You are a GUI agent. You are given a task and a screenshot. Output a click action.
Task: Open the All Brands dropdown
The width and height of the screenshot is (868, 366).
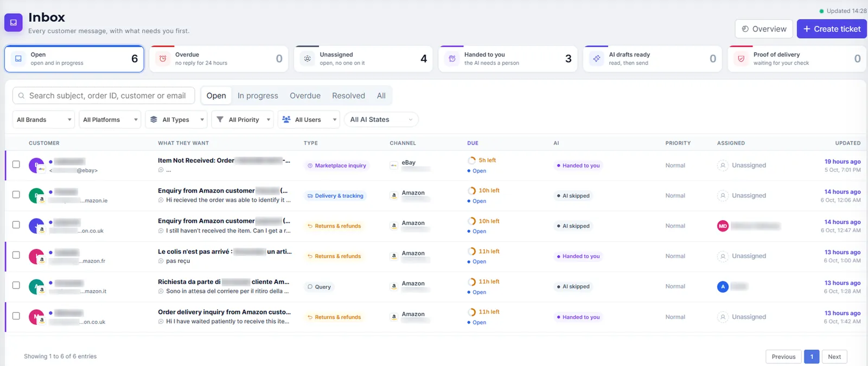click(43, 119)
